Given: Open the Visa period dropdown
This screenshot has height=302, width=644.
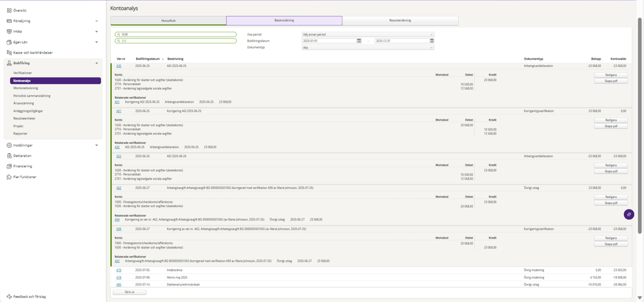Looking at the screenshot, I should (x=368, y=34).
